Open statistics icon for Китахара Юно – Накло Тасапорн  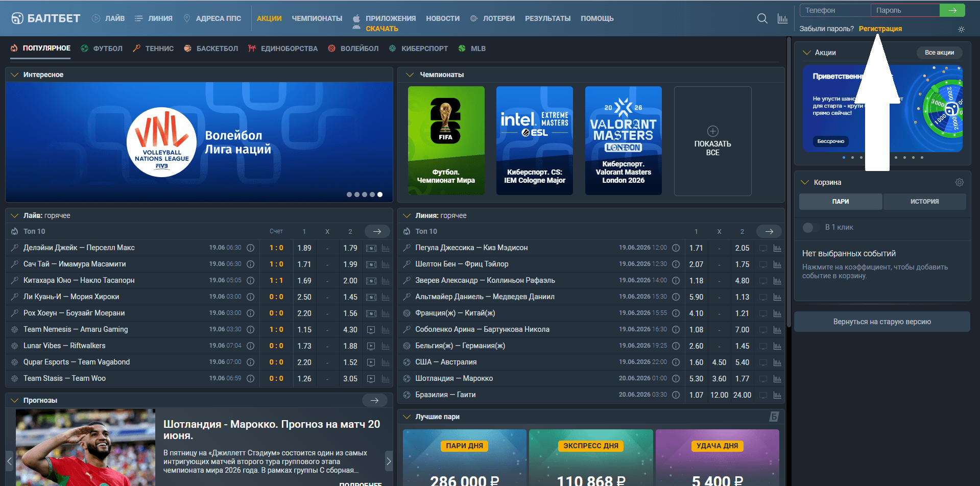pos(386,281)
